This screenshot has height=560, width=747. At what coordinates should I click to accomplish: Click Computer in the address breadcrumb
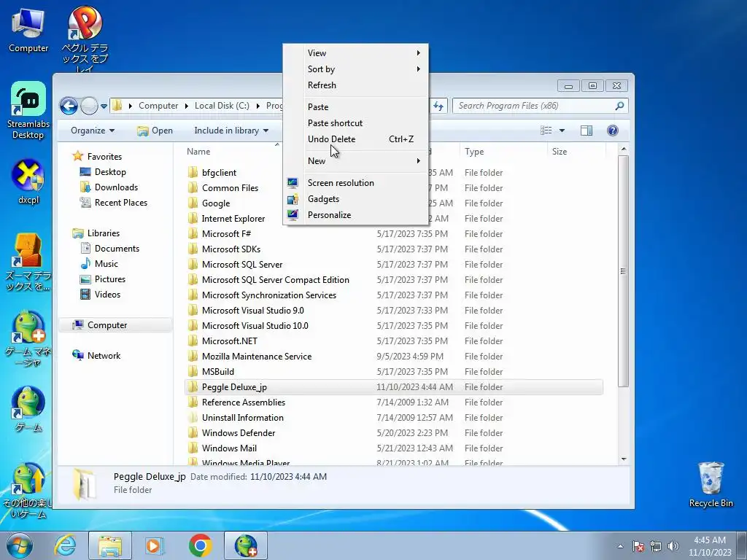158,106
